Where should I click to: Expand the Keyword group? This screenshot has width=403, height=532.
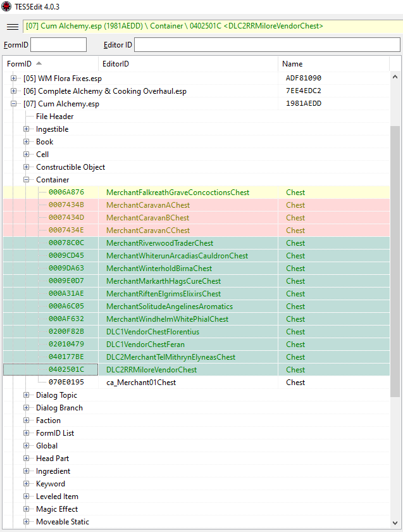[26, 483]
